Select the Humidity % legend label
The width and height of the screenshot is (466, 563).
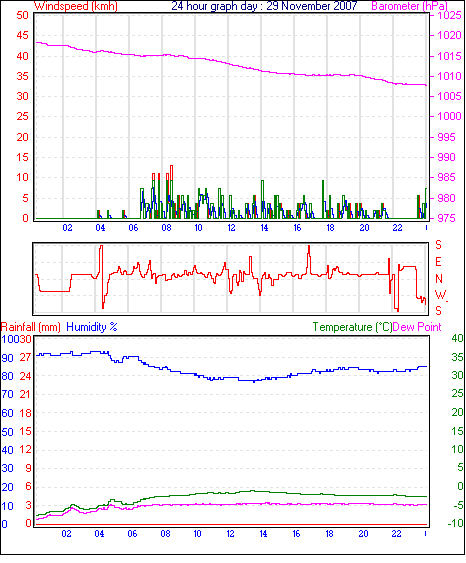[x=92, y=327]
